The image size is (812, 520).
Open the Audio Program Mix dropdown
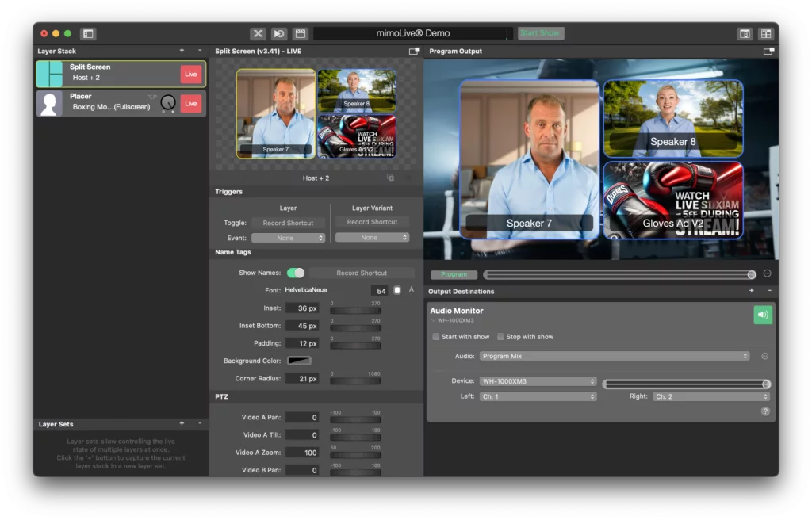[x=615, y=357]
